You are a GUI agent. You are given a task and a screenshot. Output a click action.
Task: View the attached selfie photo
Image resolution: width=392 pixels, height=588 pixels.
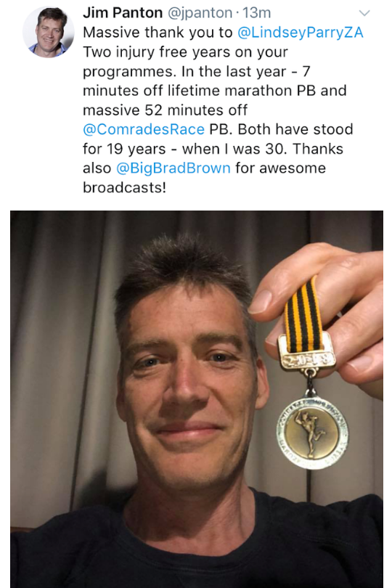click(197, 399)
